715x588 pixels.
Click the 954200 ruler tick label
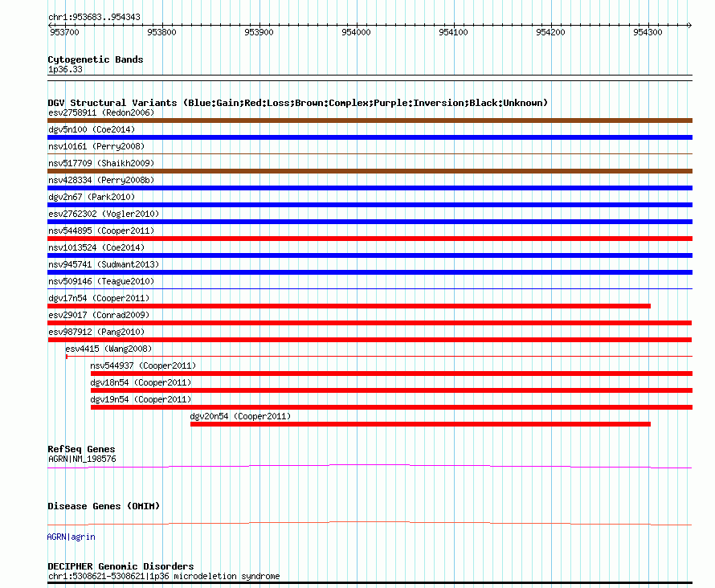[550, 32]
